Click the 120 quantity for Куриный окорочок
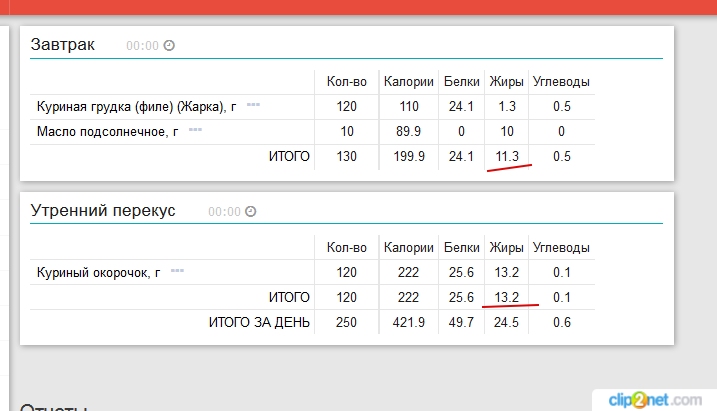Viewport: 717px width, 411px height. [346, 272]
